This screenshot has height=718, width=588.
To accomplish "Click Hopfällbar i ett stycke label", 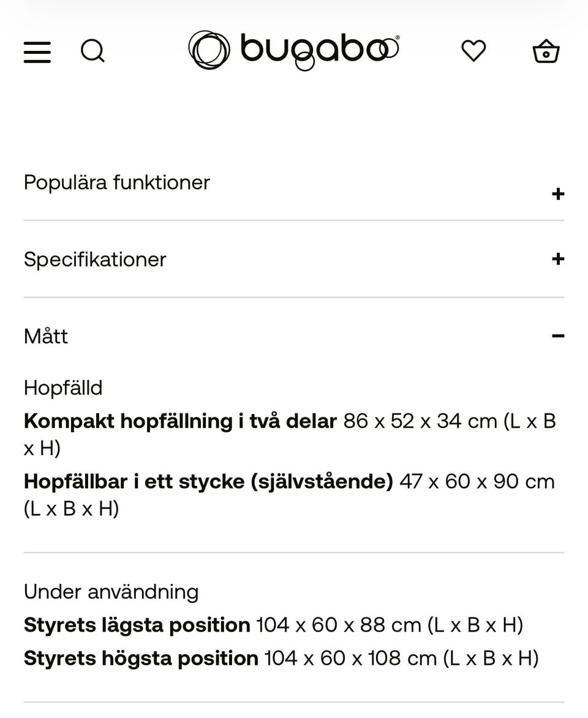I will (x=208, y=482).
